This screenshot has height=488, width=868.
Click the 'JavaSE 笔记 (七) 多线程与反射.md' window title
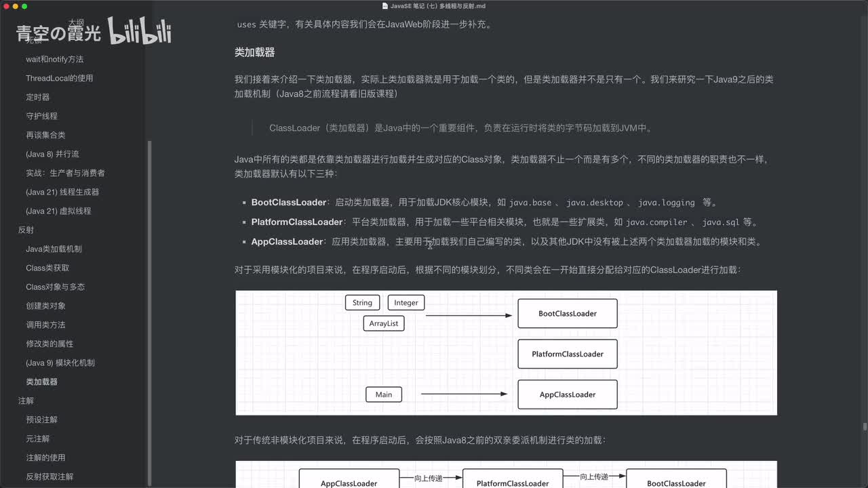click(x=438, y=6)
